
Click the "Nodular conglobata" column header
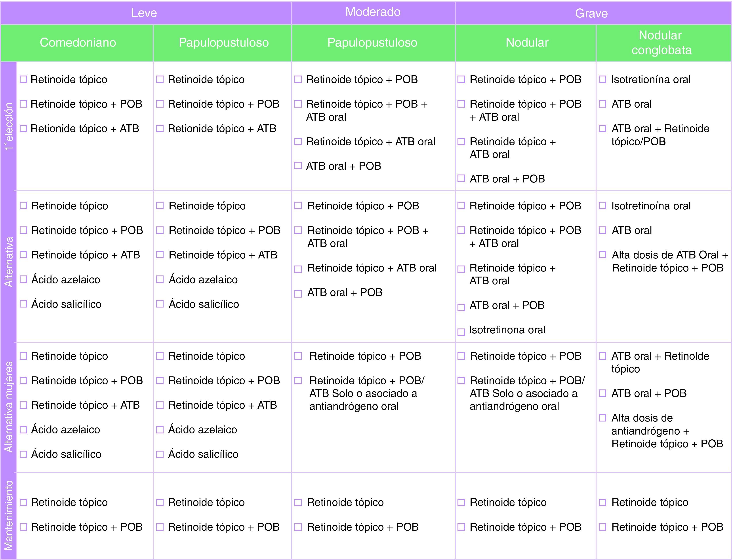click(661, 43)
